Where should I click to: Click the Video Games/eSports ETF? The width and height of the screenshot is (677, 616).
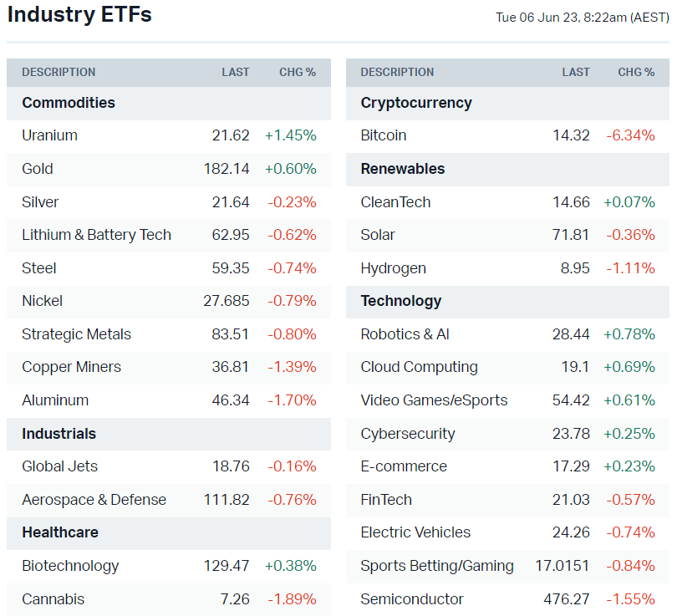[434, 400]
